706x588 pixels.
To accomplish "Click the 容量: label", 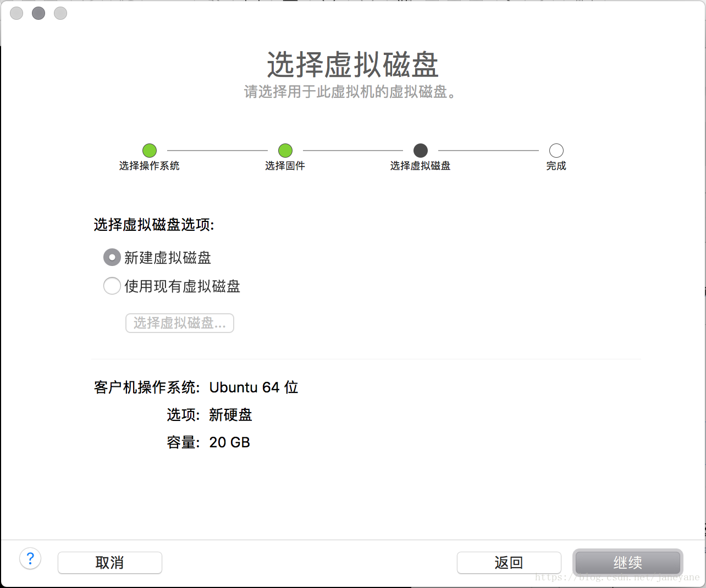I will 183,442.
